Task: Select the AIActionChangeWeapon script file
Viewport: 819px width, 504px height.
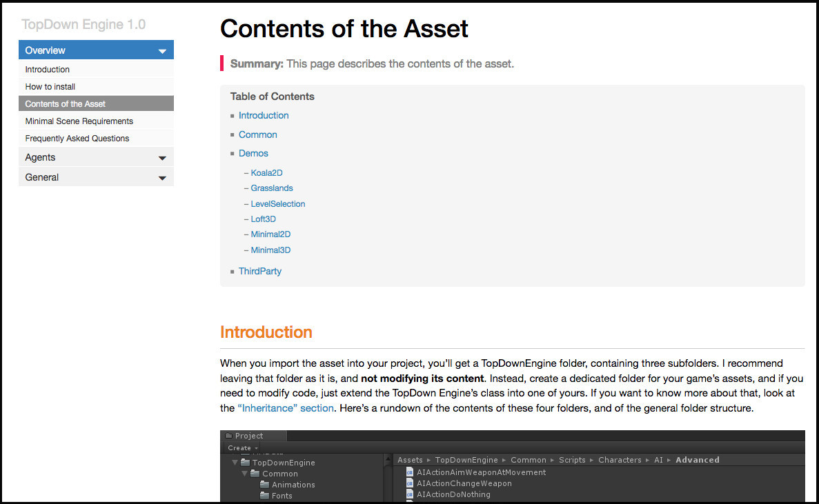Action: point(464,483)
